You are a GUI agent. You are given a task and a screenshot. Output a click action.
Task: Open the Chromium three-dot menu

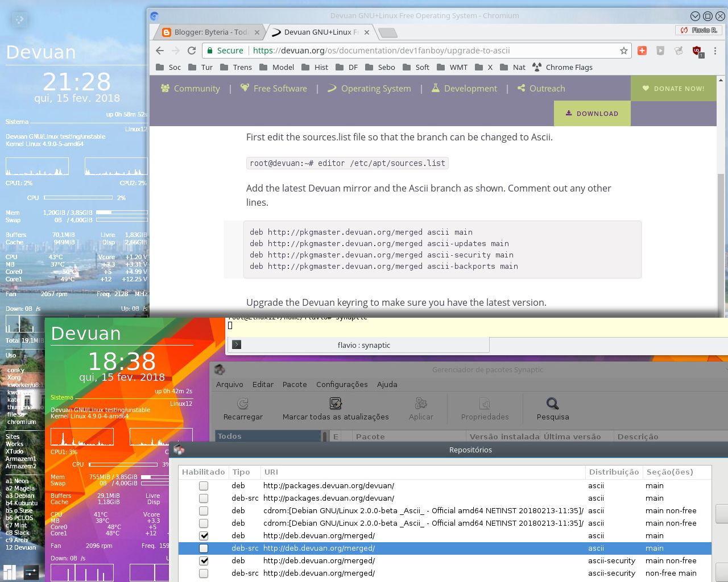coord(715,51)
